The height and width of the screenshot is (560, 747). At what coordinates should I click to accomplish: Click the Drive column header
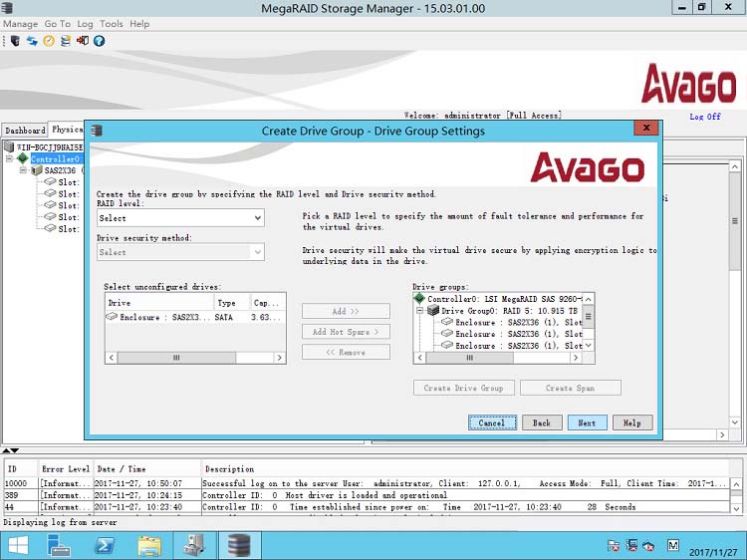click(x=159, y=303)
